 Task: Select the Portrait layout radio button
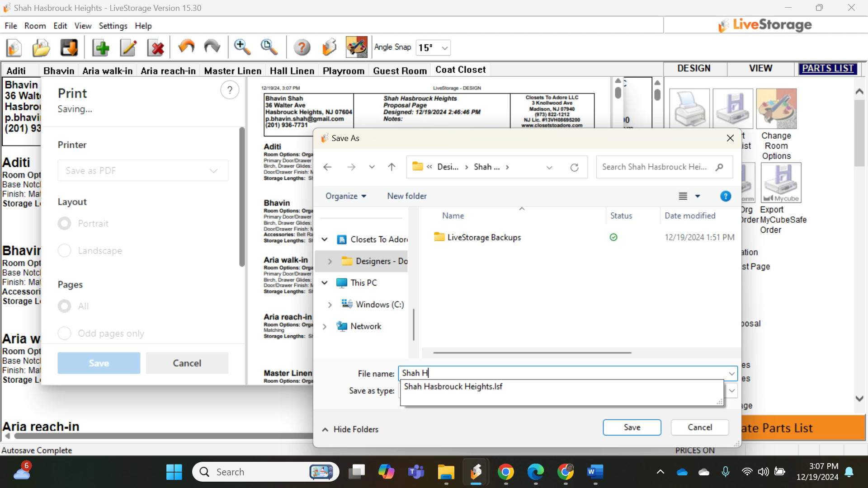pyautogui.click(x=64, y=224)
